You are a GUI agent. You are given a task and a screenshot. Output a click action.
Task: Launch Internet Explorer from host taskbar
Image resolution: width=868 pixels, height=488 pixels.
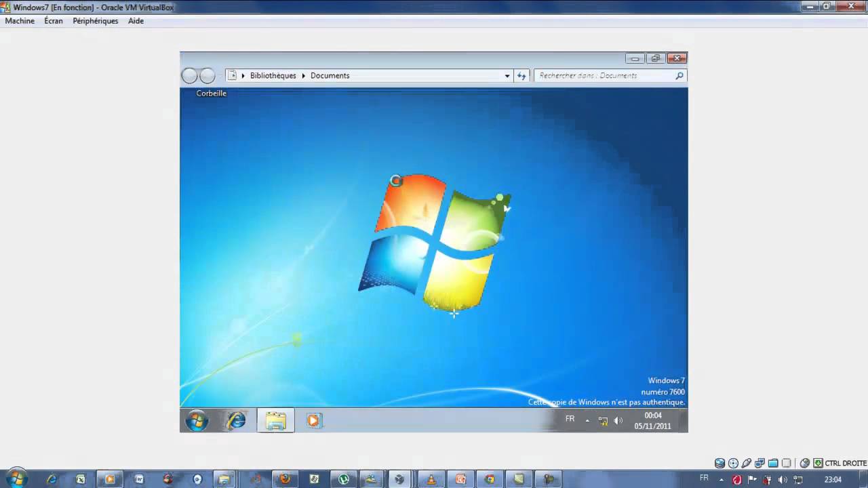52,479
